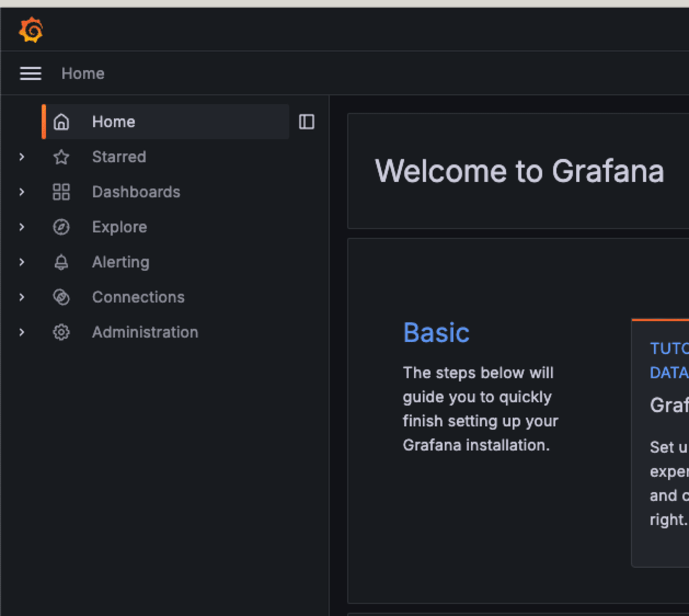Undock the menu with the panel icon
689x616 pixels.
point(307,122)
